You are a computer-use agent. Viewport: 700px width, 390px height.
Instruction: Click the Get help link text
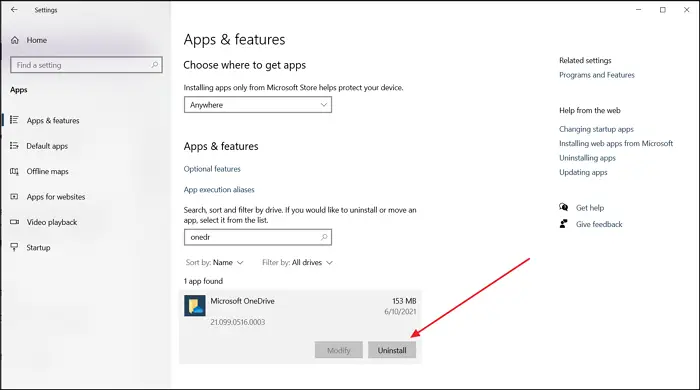(590, 208)
